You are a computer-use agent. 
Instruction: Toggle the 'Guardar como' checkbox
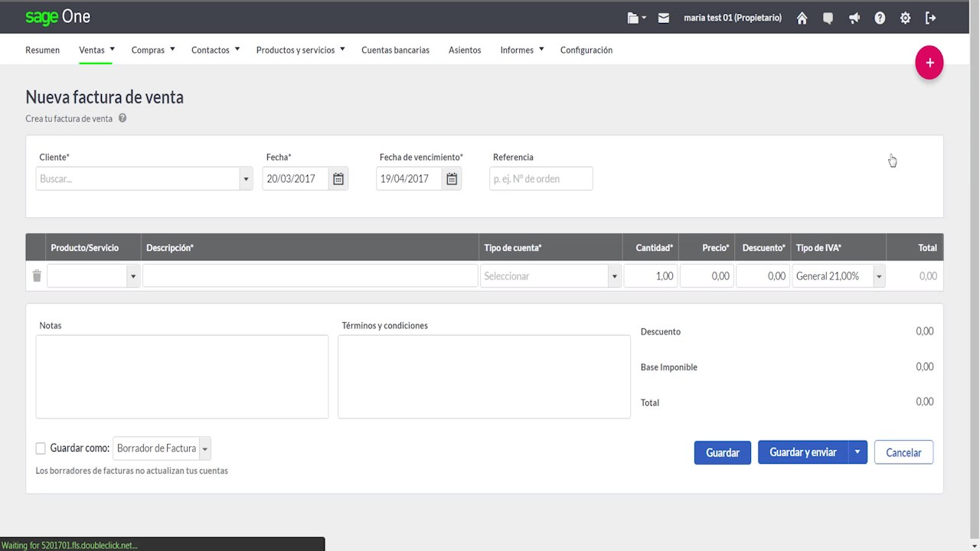[x=41, y=448]
